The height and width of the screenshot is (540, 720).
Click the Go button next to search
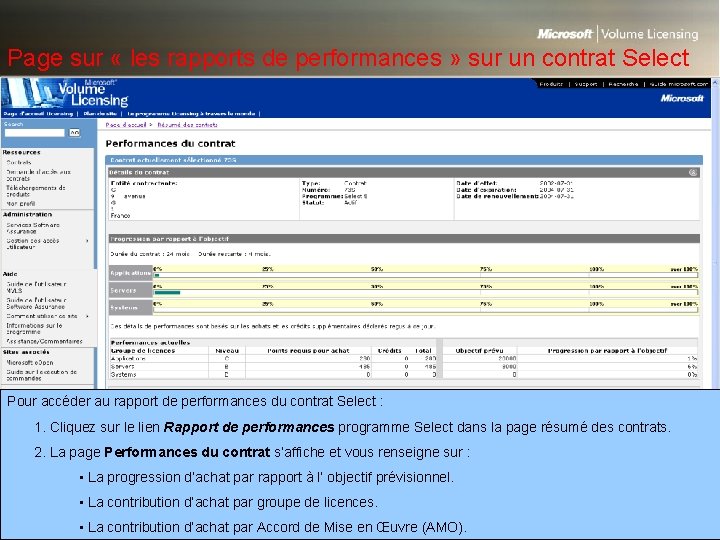[x=74, y=133]
